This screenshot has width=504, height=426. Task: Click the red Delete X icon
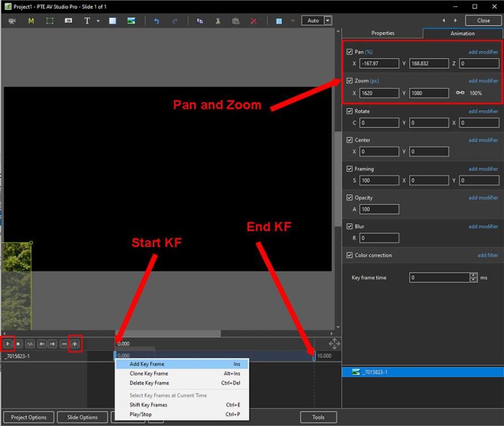pos(254,21)
